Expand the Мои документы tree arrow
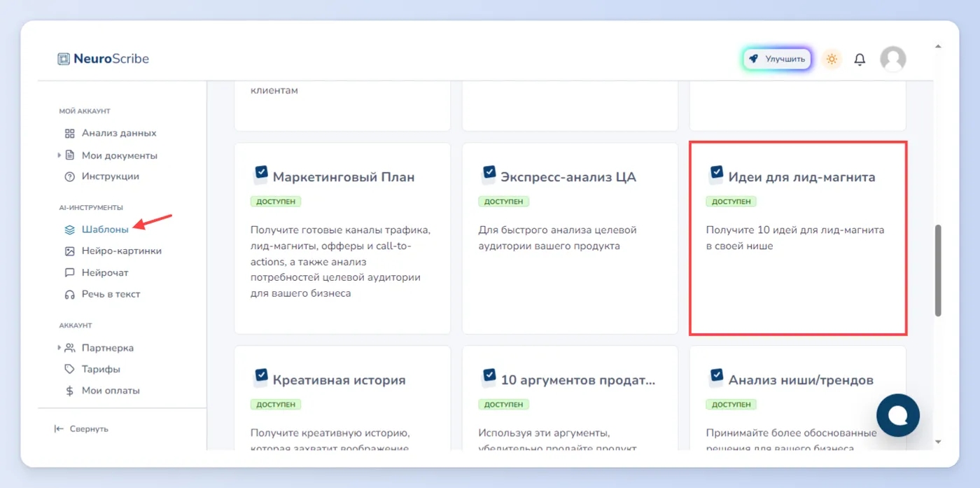980x488 pixels. (x=59, y=155)
